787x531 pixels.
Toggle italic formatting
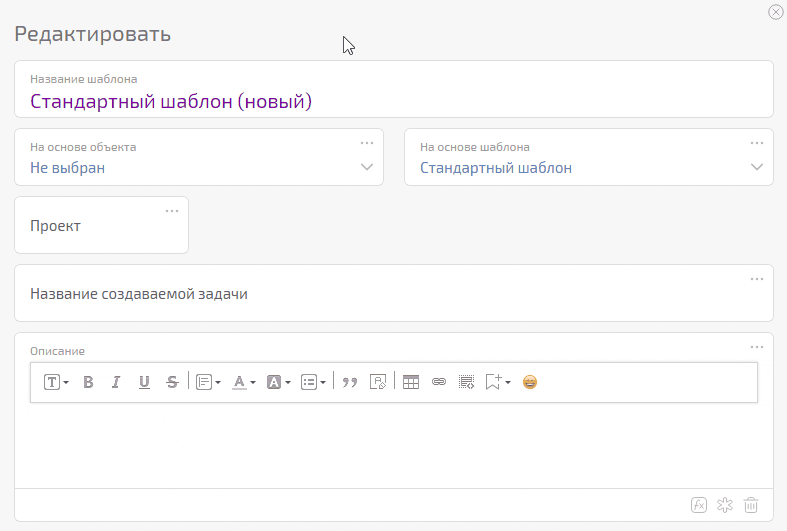[116, 382]
